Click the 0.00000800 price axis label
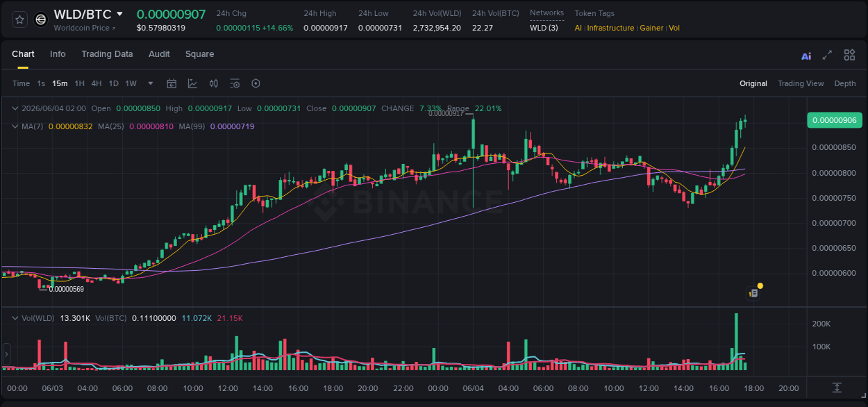Image resolution: width=868 pixels, height=407 pixels. point(834,173)
